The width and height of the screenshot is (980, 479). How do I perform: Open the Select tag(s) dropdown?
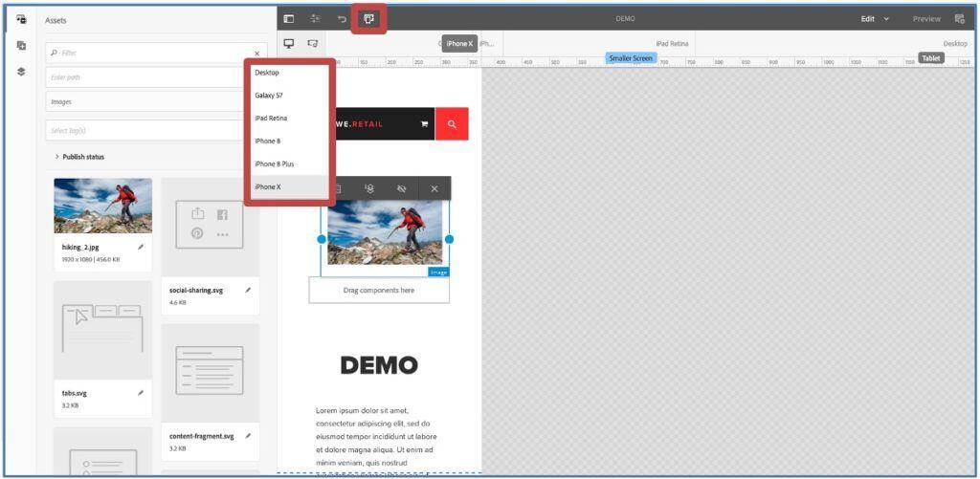156,130
